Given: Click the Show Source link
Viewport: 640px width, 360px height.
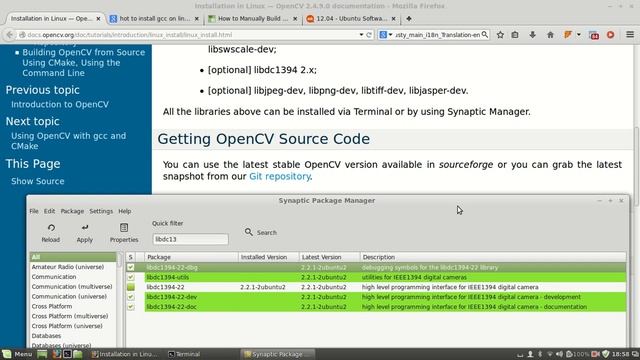Looking at the screenshot, I should [38, 181].
